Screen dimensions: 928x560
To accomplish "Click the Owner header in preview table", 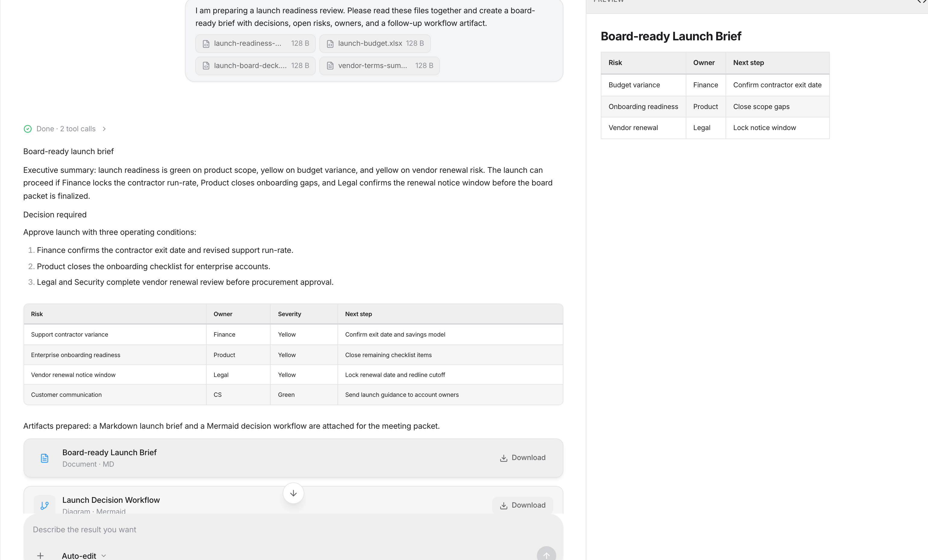I will click(x=704, y=63).
